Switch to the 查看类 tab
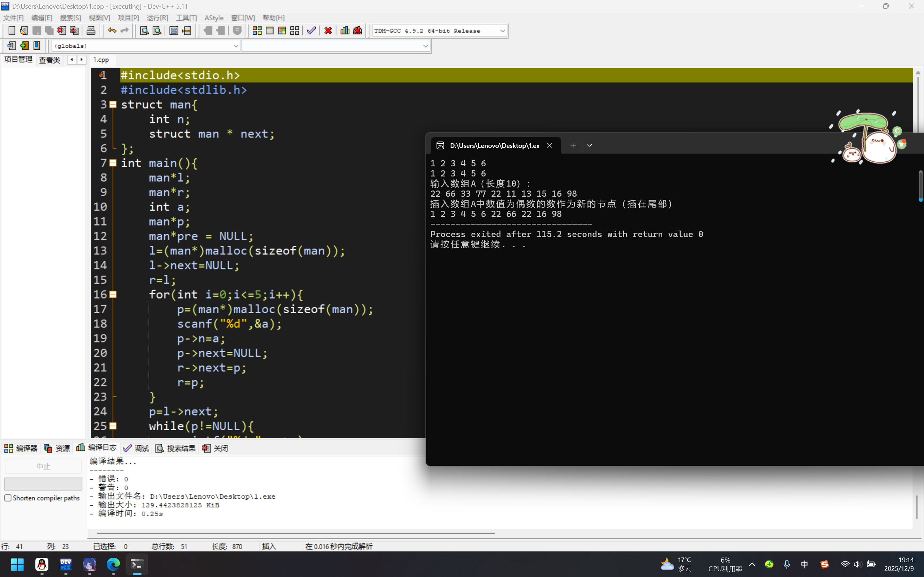The image size is (924, 577). pos(49,60)
